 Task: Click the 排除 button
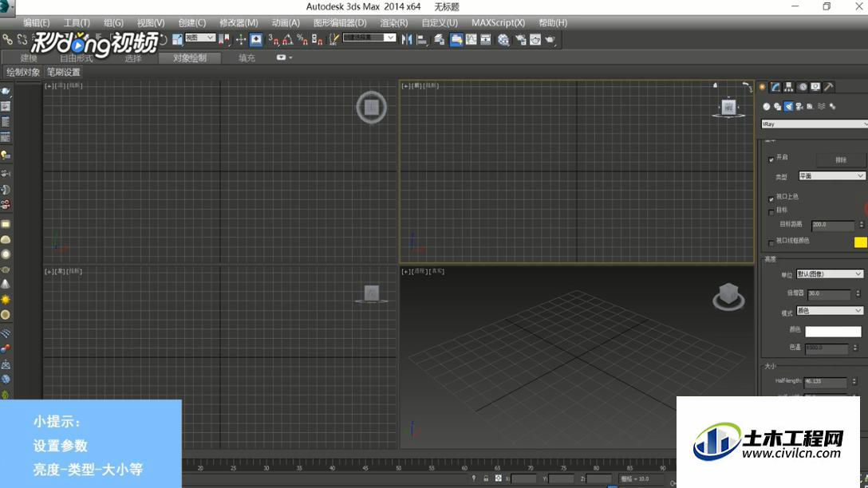[x=841, y=160]
